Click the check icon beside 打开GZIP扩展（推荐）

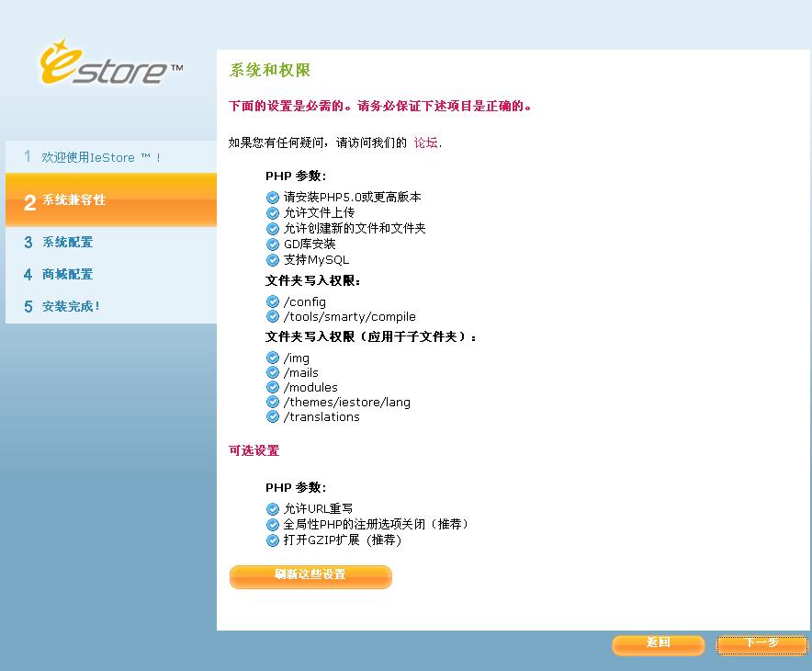tap(273, 540)
